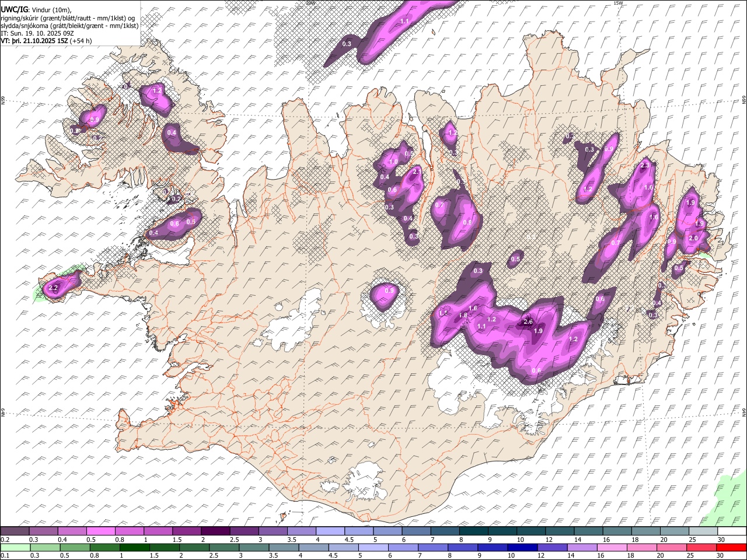Select the 10–12 deep navy rain legend swatch

pos(522,548)
